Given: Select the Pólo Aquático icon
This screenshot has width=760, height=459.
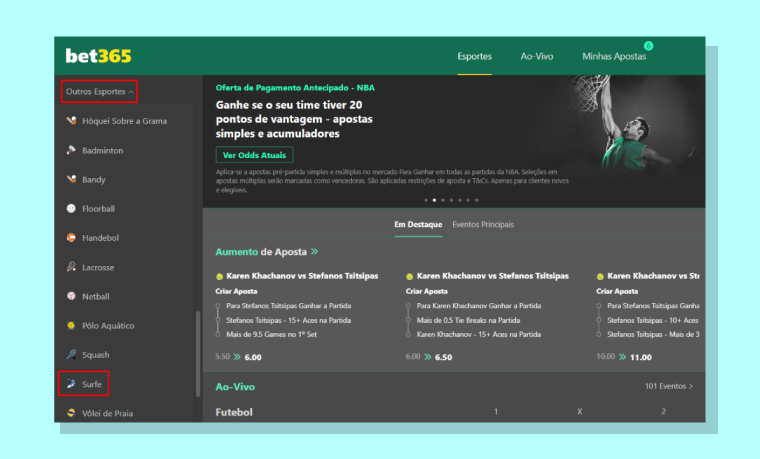Looking at the screenshot, I should 71,325.
